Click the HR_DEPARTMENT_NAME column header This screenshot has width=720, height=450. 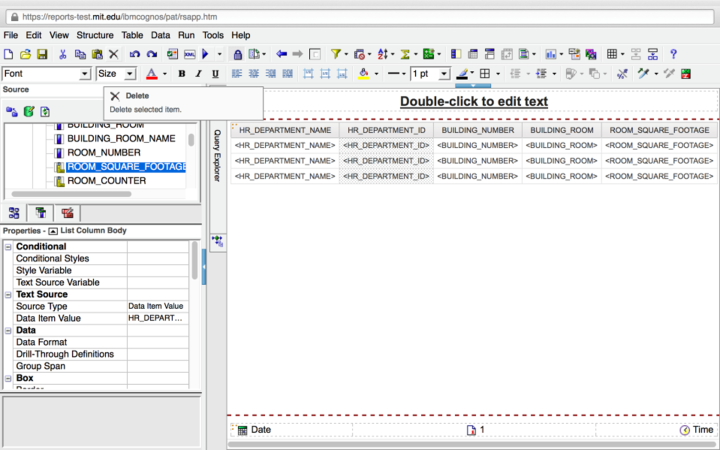tap(284, 130)
